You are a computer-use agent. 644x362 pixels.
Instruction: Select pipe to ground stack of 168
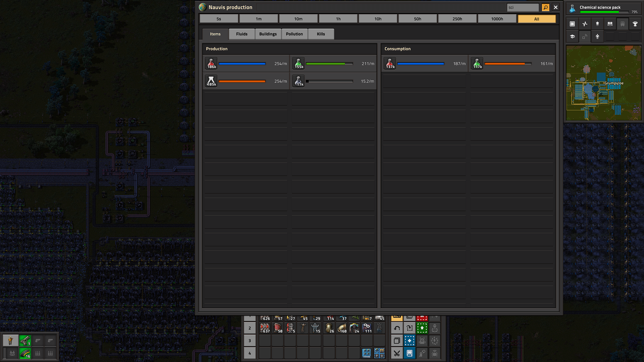click(x=342, y=328)
